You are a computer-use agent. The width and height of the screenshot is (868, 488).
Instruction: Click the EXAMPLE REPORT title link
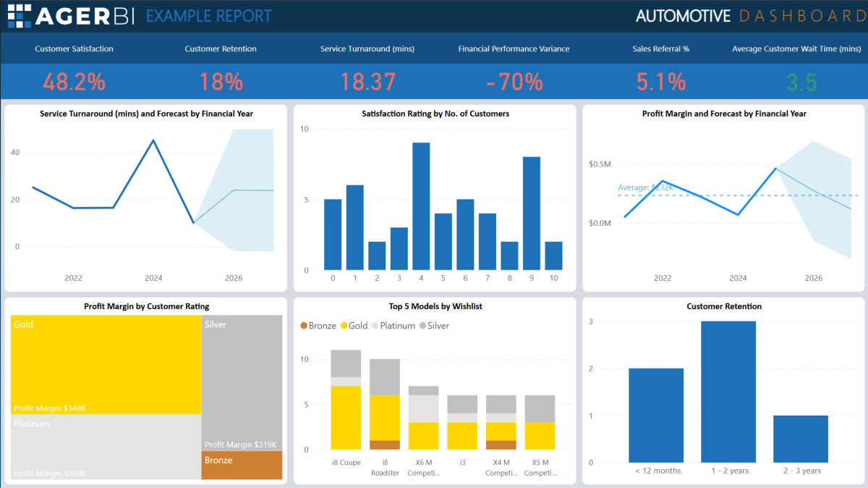coord(208,15)
